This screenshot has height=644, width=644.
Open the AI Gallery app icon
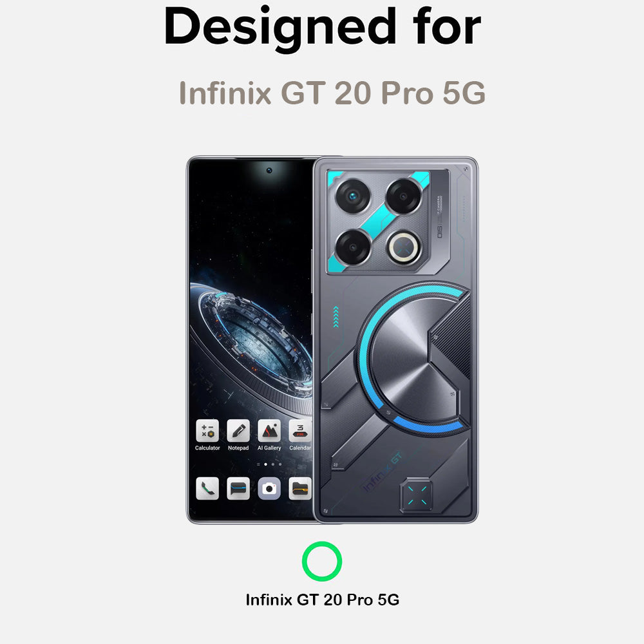tap(269, 431)
